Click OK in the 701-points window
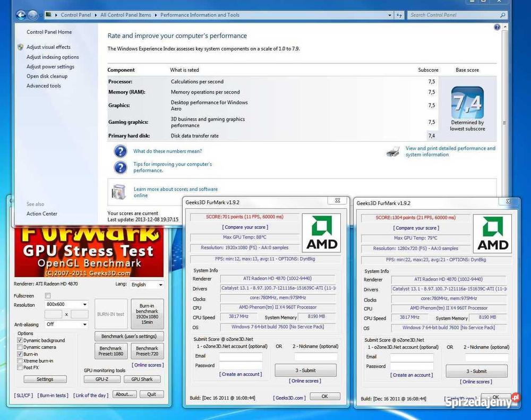The width and height of the screenshot is (531, 420). tap(325, 396)
